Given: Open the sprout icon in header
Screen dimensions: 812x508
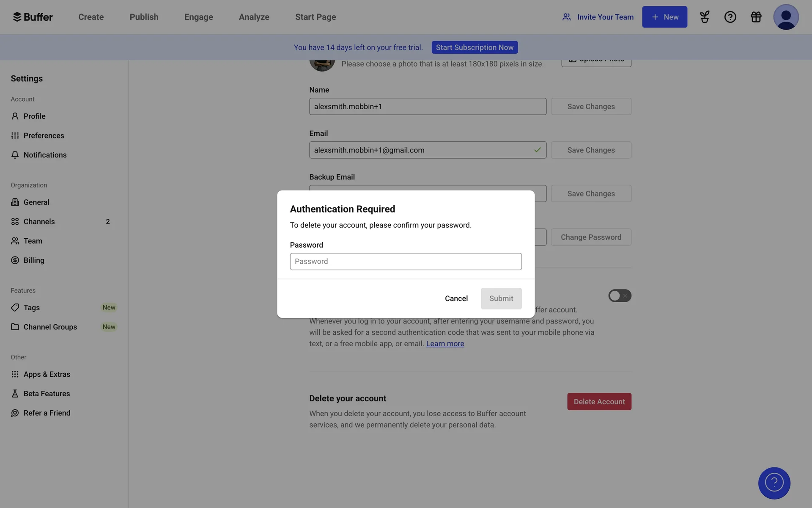Looking at the screenshot, I should click(x=704, y=17).
